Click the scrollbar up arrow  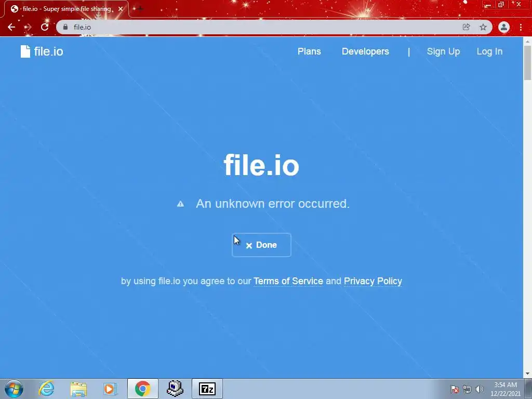tap(528, 42)
